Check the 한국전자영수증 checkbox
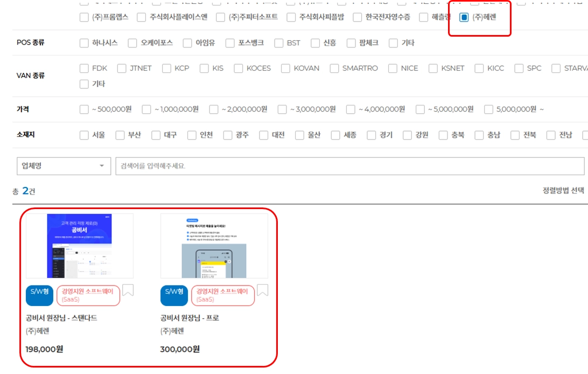 pyautogui.click(x=358, y=17)
